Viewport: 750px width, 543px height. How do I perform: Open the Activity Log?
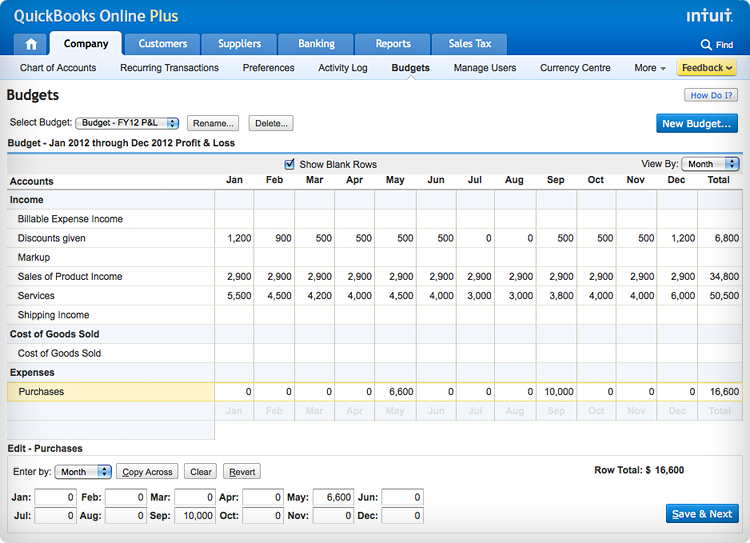coord(343,68)
